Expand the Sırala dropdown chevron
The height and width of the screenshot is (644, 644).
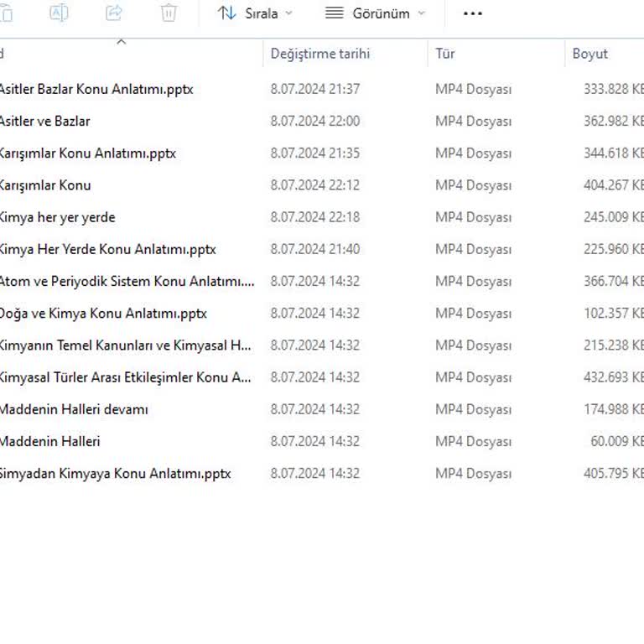pos(289,13)
